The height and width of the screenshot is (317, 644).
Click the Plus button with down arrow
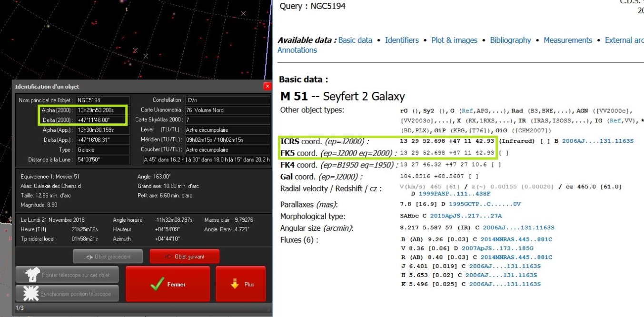[x=240, y=284]
